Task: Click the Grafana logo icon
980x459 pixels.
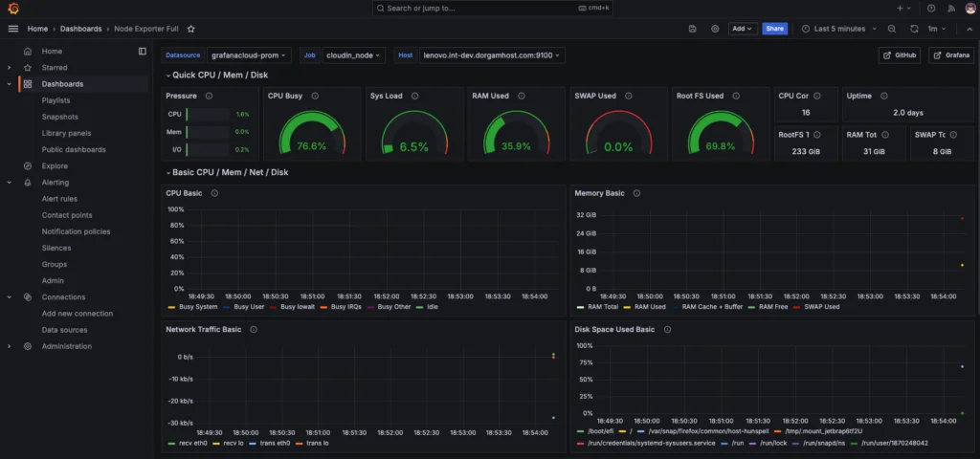Action: point(13,9)
